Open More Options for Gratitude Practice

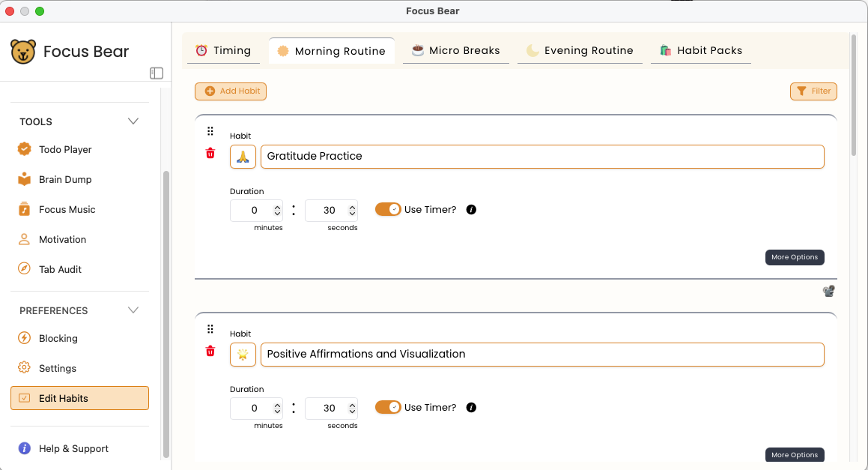795,257
